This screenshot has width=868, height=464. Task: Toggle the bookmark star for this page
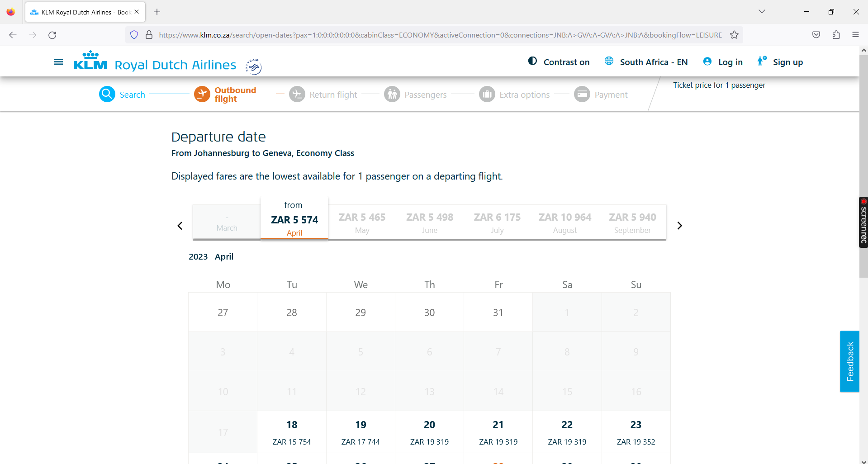click(x=734, y=35)
